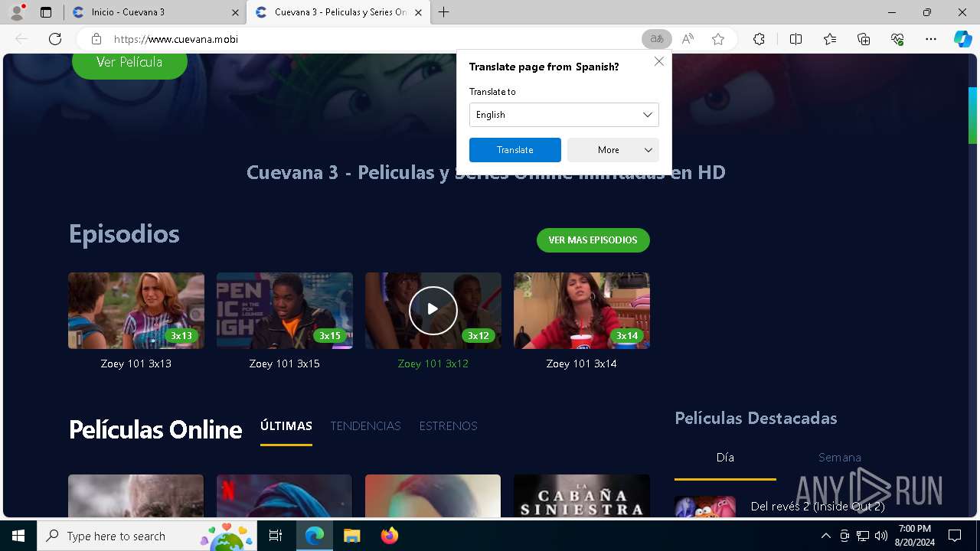Screen dimensions: 980x551
Task: Open the clock showing 7:00 PM
Action: (x=914, y=536)
